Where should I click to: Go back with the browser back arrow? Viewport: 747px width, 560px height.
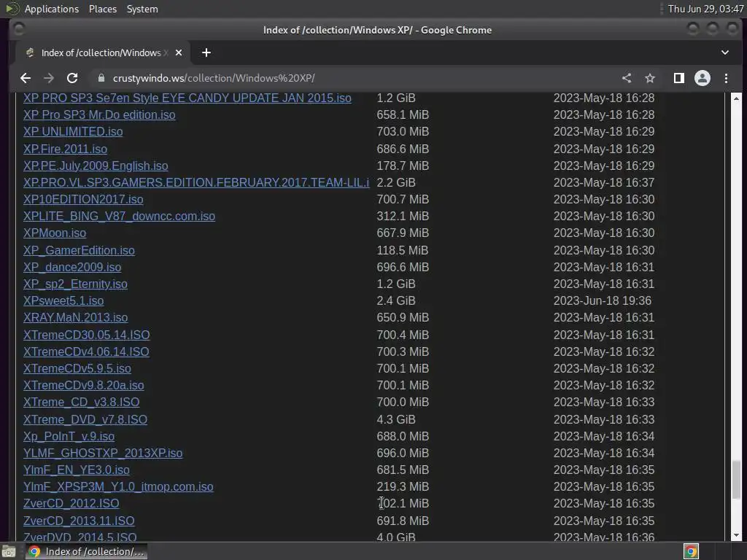(x=26, y=78)
